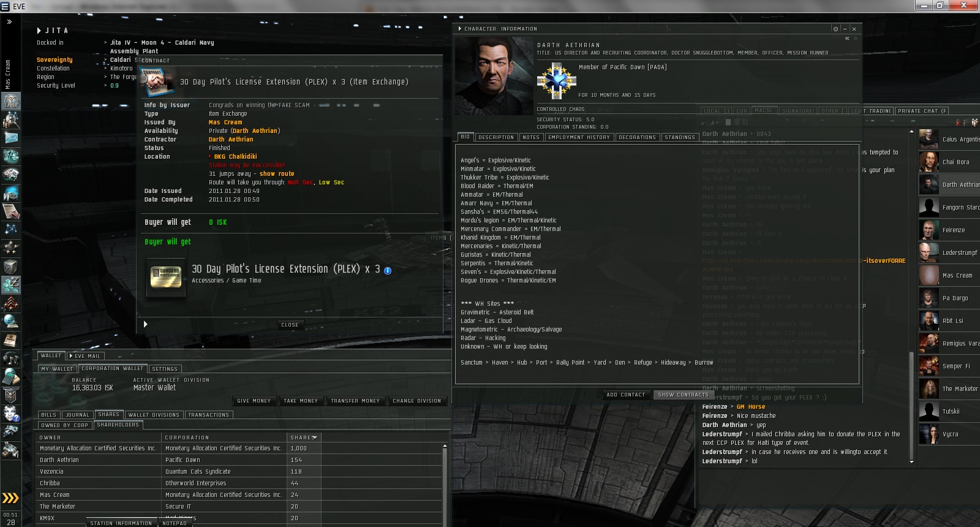Click the orange triple-arrow icon in Neocom
Image resolution: width=980 pixels, height=527 pixels.
[10, 498]
